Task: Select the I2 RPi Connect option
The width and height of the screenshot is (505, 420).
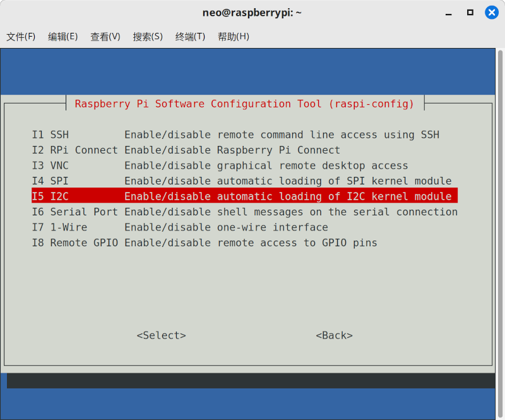Action: pyautogui.click(x=244, y=150)
